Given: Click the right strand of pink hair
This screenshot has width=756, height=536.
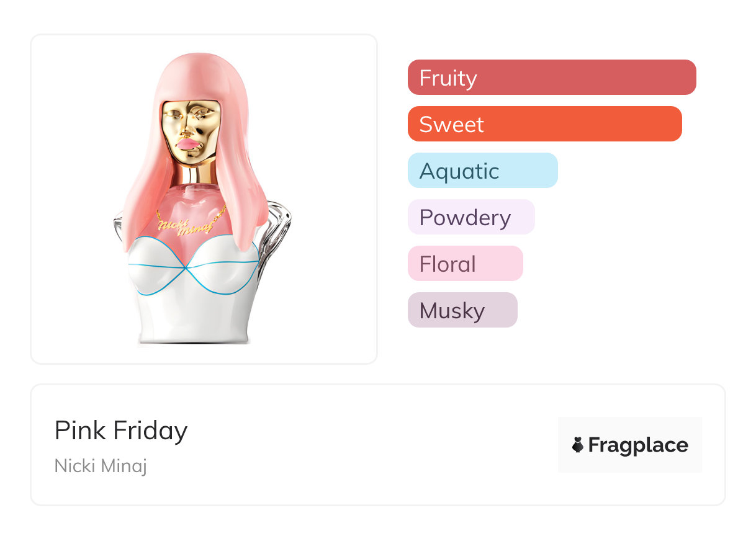Looking at the screenshot, I should [245, 199].
